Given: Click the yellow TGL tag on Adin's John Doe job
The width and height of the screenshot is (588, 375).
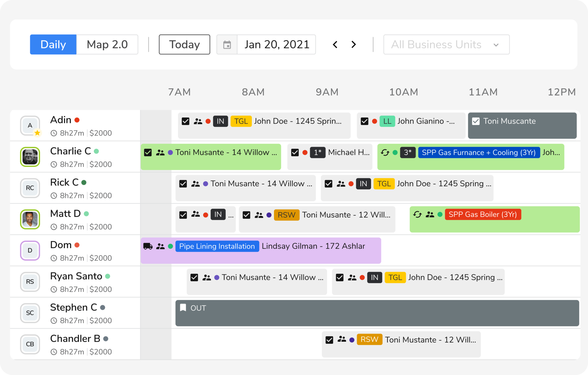Looking at the screenshot, I should point(241,121).
